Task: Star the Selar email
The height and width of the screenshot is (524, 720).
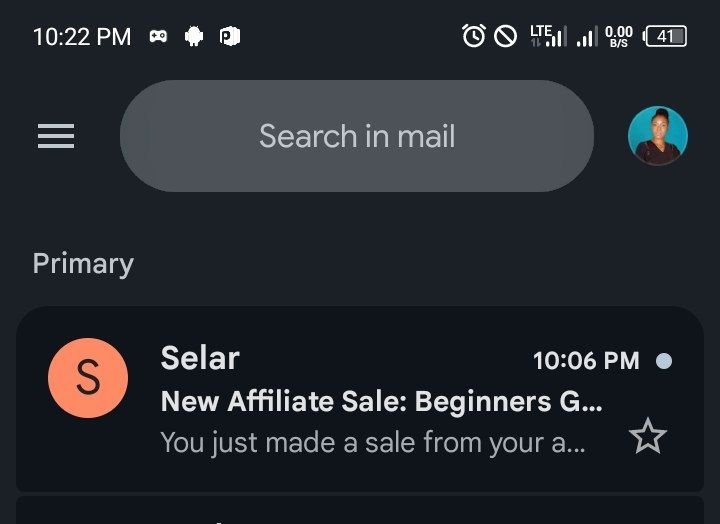Action: point(647,436)
